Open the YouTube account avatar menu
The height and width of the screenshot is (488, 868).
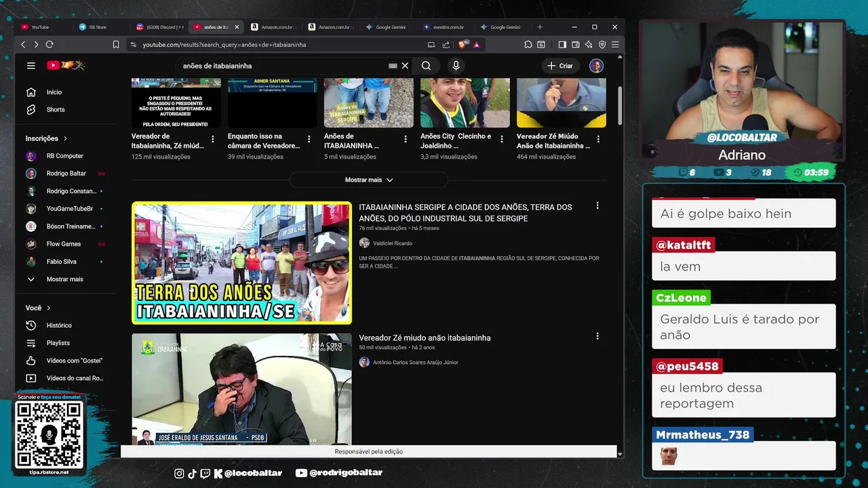click(x=596, y=66)
